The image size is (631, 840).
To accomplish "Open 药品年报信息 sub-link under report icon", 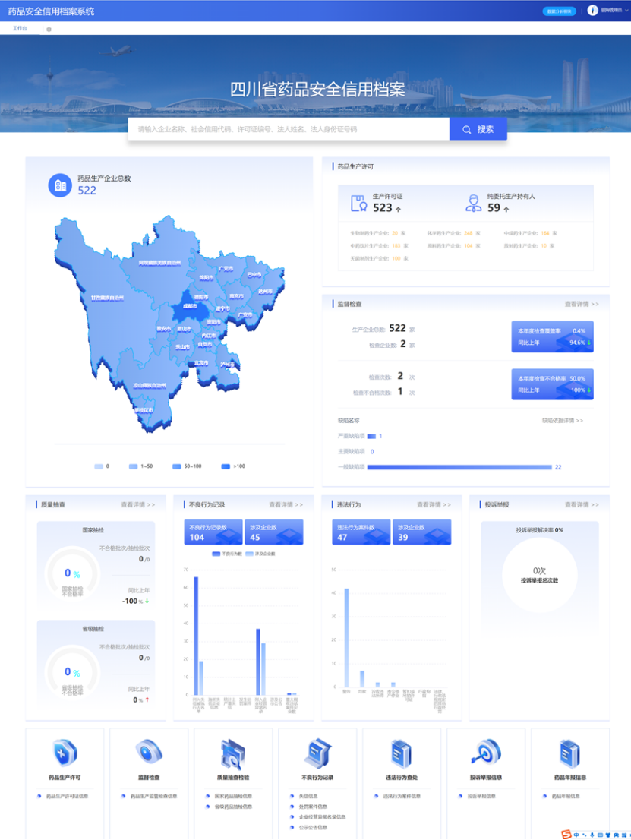I will [x=566, y=797].
